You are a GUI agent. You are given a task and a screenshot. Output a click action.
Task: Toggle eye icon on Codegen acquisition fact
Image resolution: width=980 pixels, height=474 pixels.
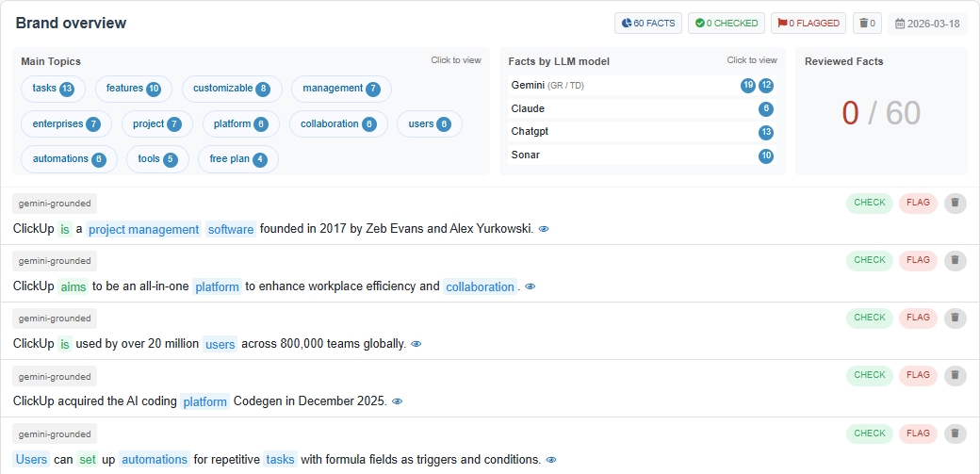point(398,402)
